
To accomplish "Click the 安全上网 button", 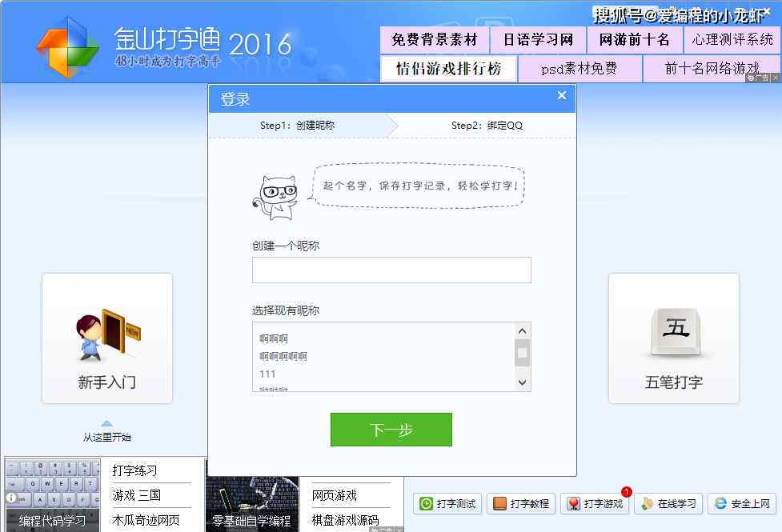I will pyautogui.click(x=742, y=503).
